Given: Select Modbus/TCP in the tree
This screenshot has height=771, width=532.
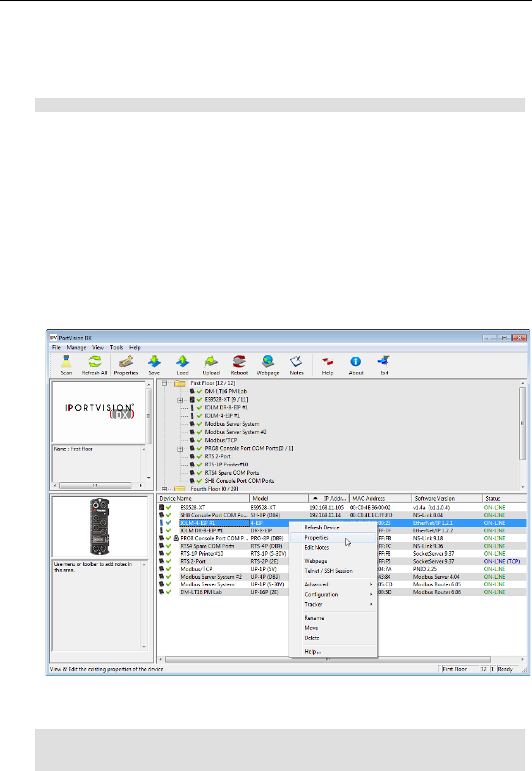Looking at the screenshot, I should tap(220, 440).
